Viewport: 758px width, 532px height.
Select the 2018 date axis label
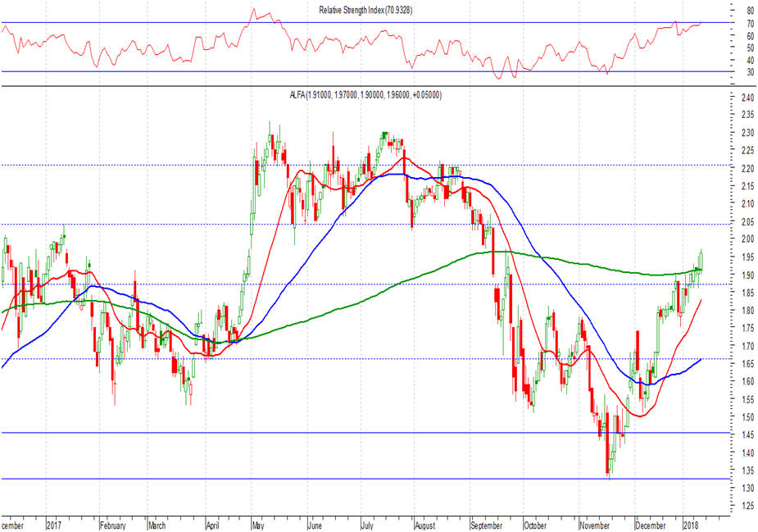[692, 525]
